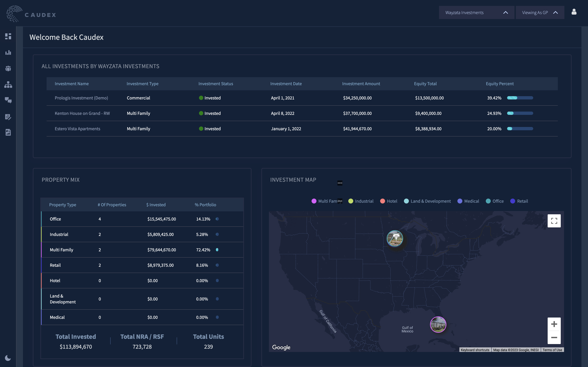Open the dashboard grid sidebar icon
This screenshot has height=367, width=588.
click(x=8, y=36)
